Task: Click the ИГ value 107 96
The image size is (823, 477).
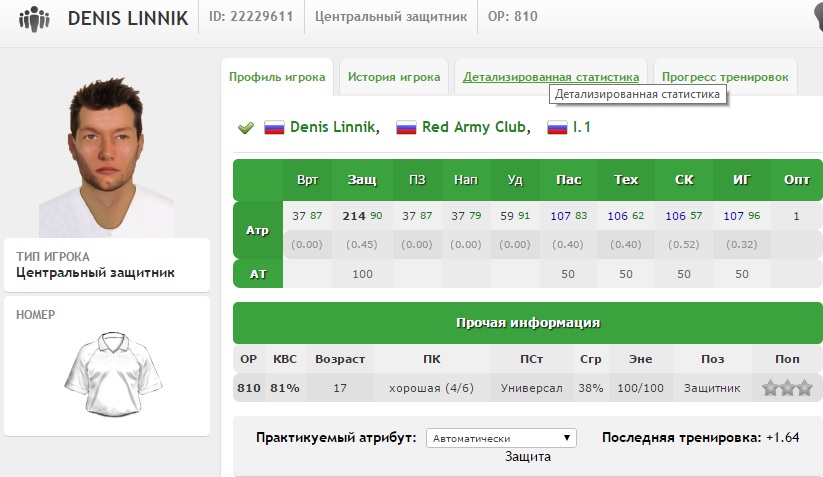Action: (x=742, y=216)
